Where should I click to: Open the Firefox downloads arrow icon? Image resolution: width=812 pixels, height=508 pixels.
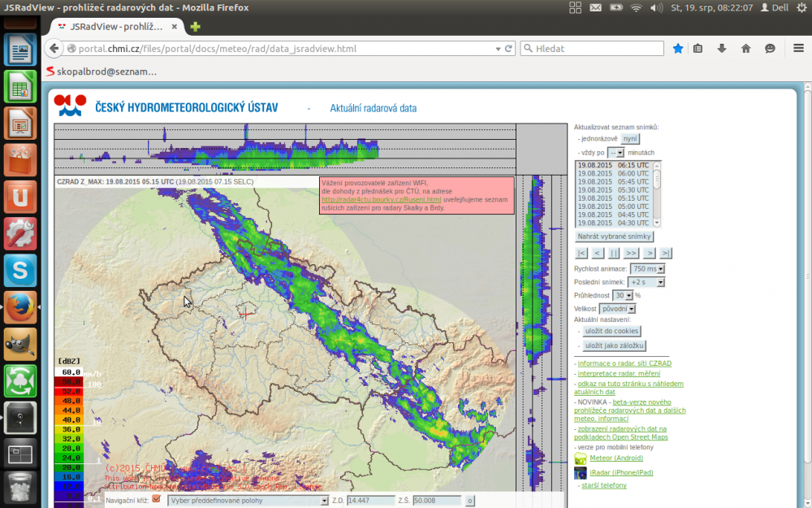click(722, 49)
